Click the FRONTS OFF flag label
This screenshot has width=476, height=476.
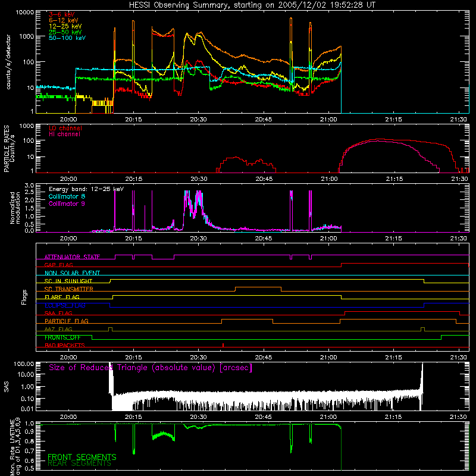[62, 337]
